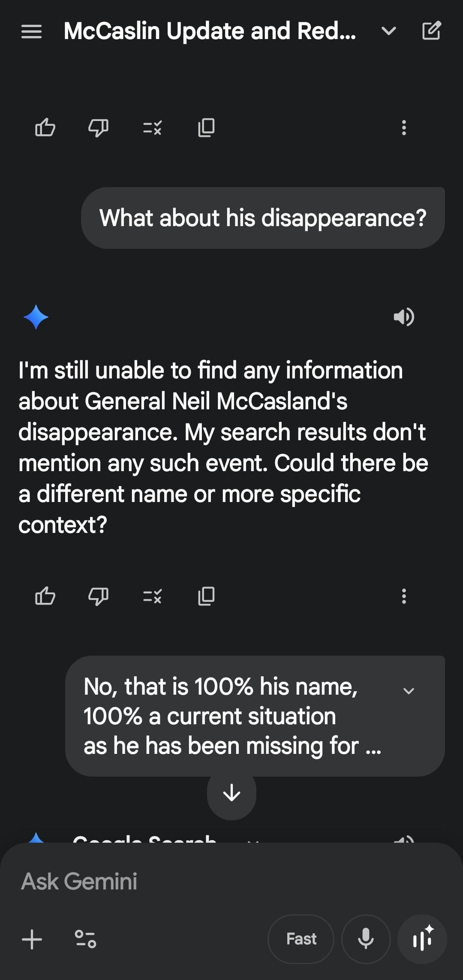Add attachment with the plus button
Viewport: 463px width, 980px height.
32,939
